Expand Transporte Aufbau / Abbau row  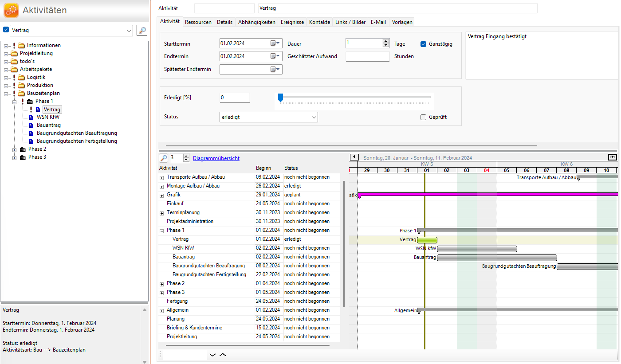[x=161, y=177]
